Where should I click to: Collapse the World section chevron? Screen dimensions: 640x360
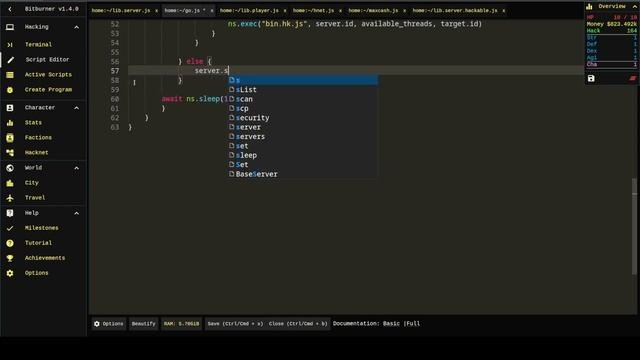tap(76, 168)
